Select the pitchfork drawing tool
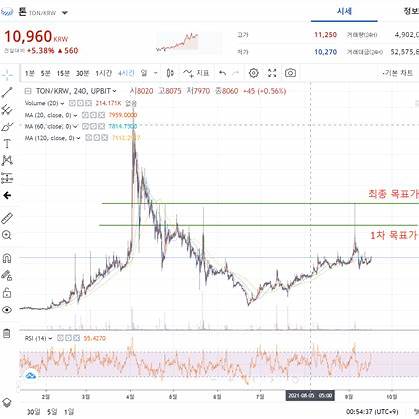The height and width of the screenshot is (419, 419). (x=7, y=110)
